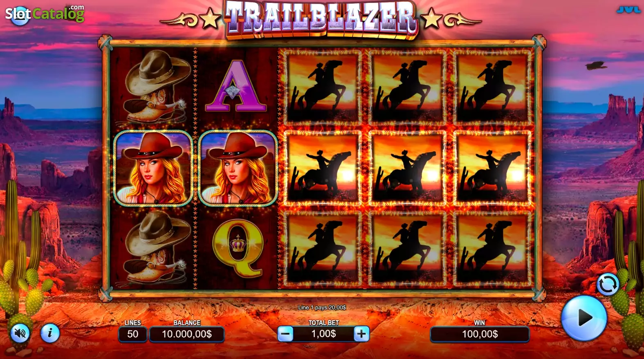Open the info paytable button
644x359 pixels.
50,333
